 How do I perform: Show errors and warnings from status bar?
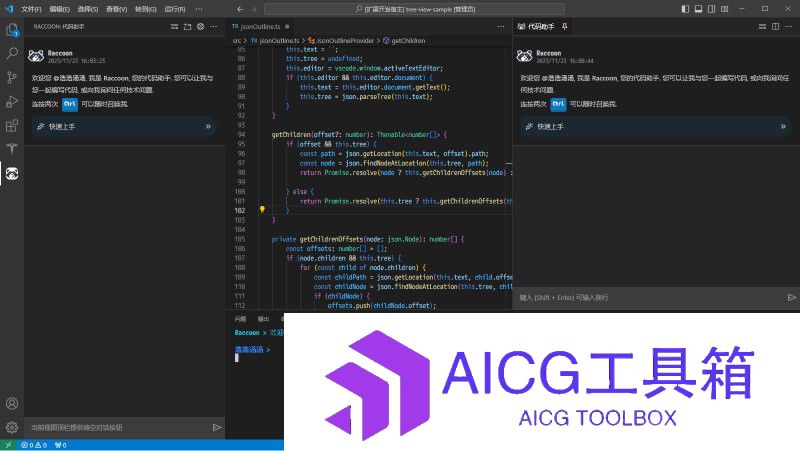tap(34, 445)
